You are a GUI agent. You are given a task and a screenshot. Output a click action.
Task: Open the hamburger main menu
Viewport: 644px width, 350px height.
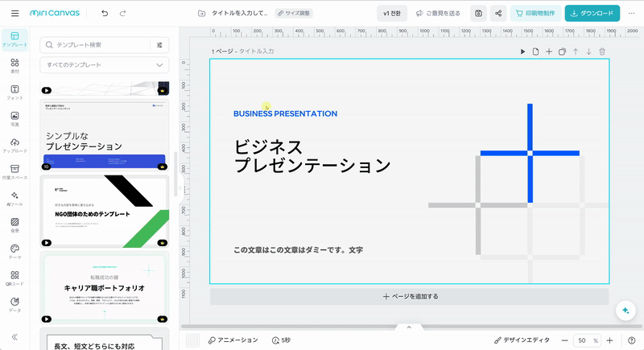click(x=13, y=14)
